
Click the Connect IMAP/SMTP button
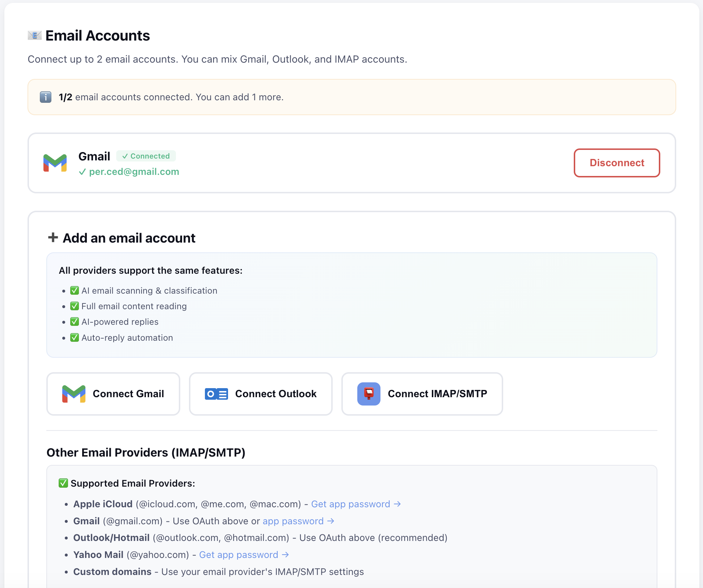click(x=422, y=394)
